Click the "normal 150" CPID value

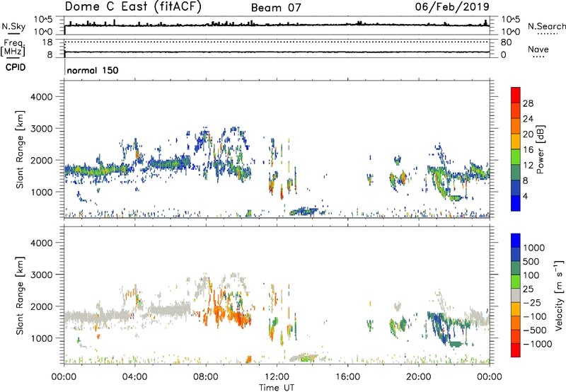pos(93,70)
